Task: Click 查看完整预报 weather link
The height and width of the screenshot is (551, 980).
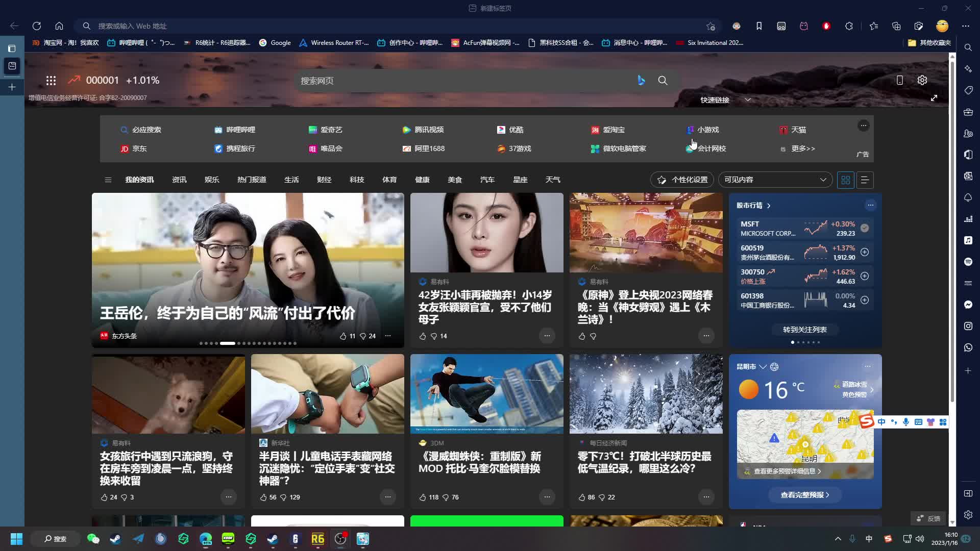Action: tap(805, 495)
